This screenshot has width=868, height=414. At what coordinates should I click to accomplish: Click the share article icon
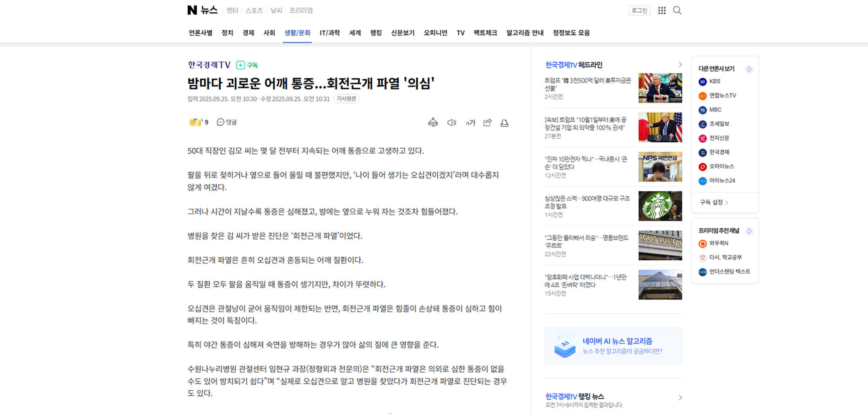tap(488, 123)
